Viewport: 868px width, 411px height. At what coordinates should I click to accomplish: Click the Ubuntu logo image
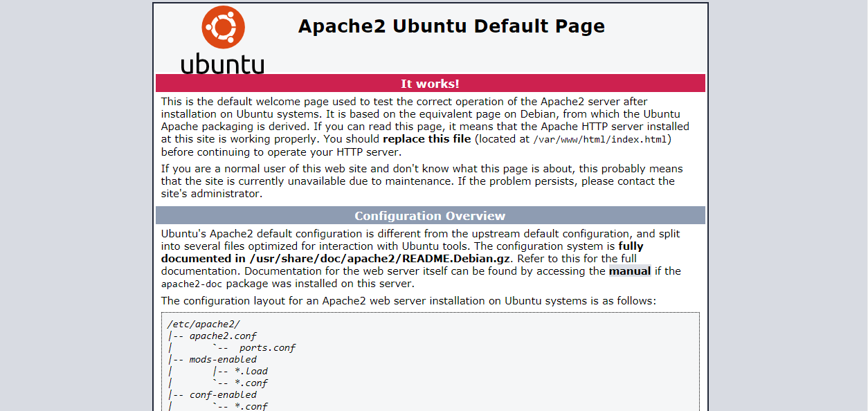222,39
